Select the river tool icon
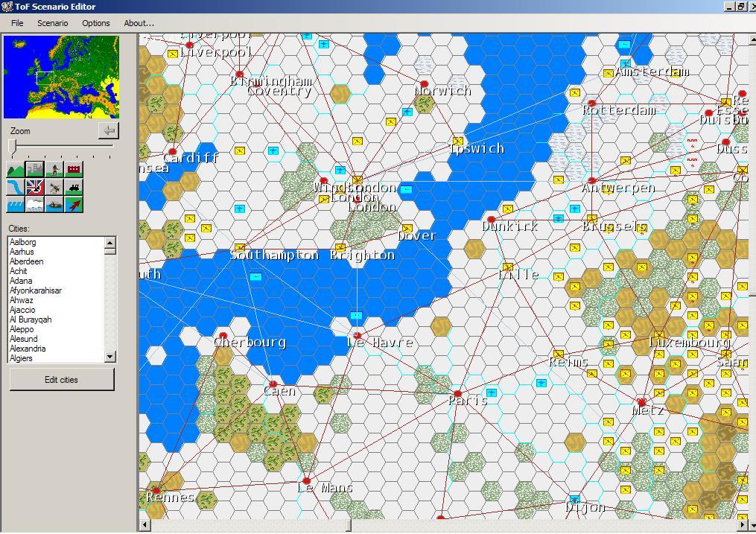This screenshot has height=534, width=756. [16, 187]
